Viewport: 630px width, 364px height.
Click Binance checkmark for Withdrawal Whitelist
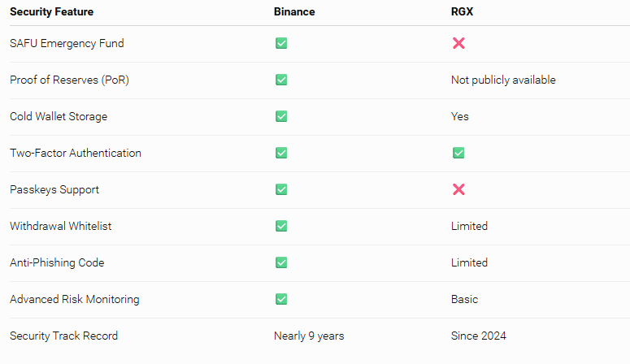281,226
